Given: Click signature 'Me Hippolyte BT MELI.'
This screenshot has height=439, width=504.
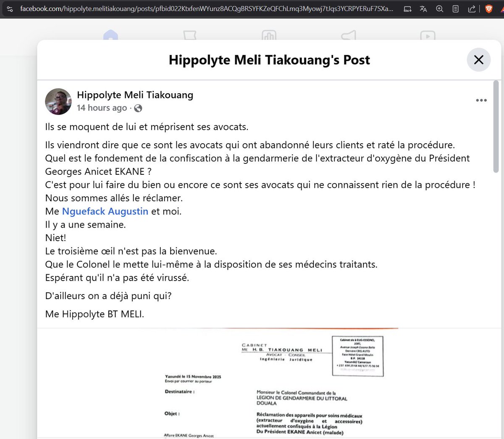Looking at the screenshot, I should (x=94, y=314).
